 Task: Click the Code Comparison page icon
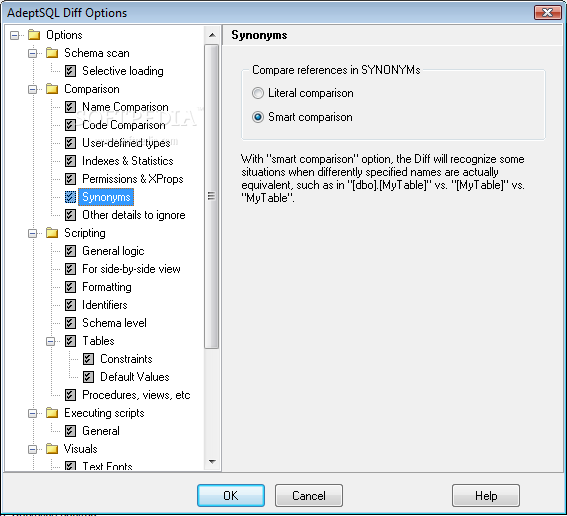[70, 125]
